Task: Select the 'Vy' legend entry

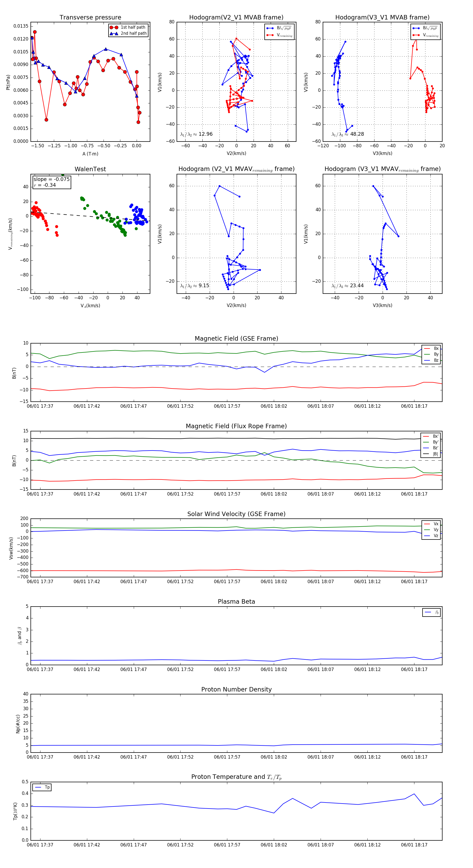Action: (431, 530)
